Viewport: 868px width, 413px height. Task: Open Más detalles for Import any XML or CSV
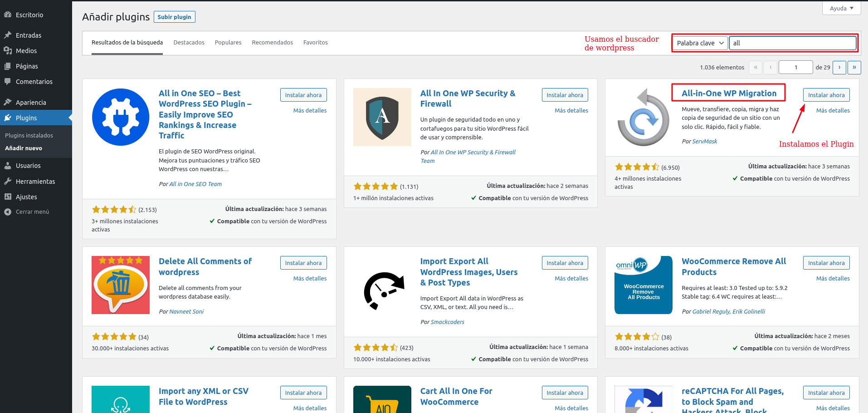(x=310, y=408)
